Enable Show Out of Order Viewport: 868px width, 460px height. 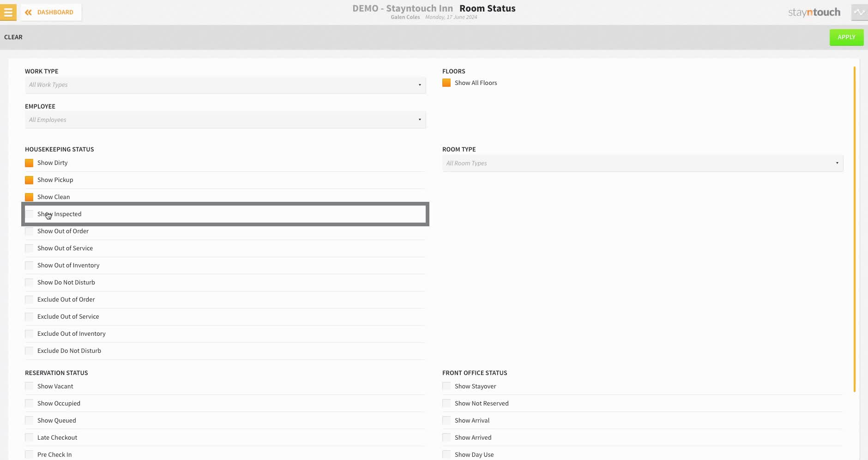(x=29, y=231)
